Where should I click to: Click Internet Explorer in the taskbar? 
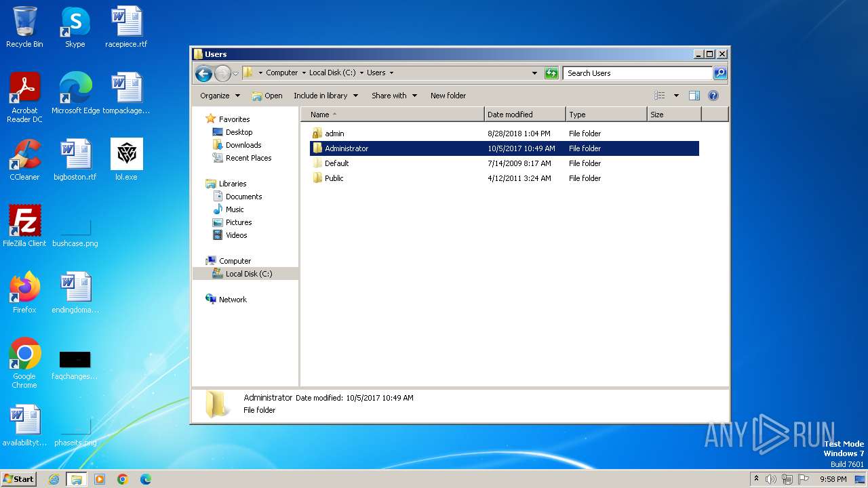click(x=54, y=479)
